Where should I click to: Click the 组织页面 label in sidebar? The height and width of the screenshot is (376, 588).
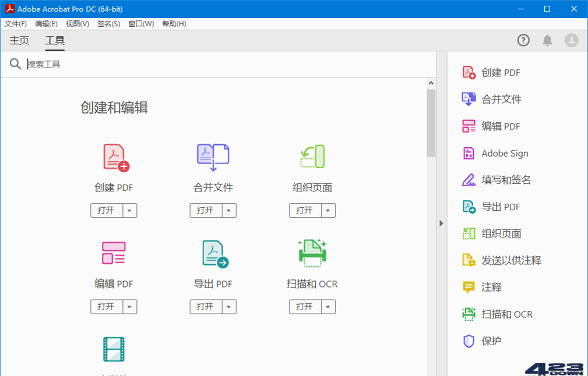tap(501, 233)
